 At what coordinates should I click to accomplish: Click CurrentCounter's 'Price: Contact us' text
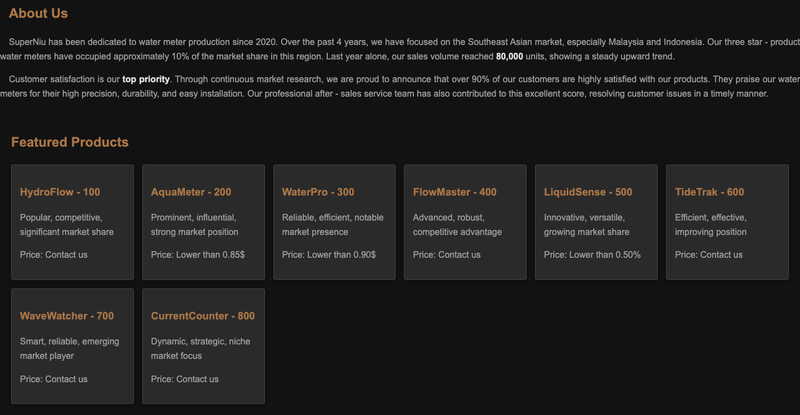click(x=185, y=379)
